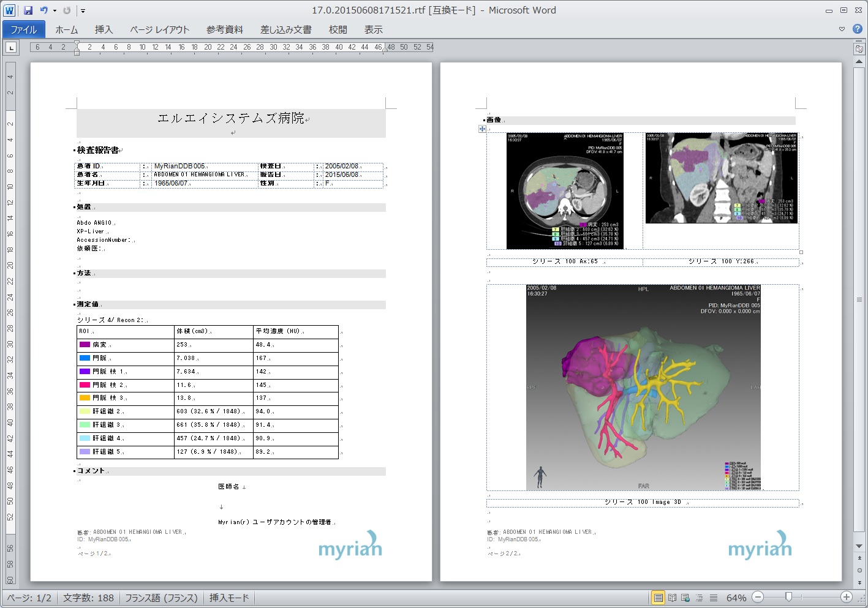Image resolution: width=868 pixels, height=608 pixels.
Task: Click the Save icon in quick access toolbar
Action: [28, 10]
